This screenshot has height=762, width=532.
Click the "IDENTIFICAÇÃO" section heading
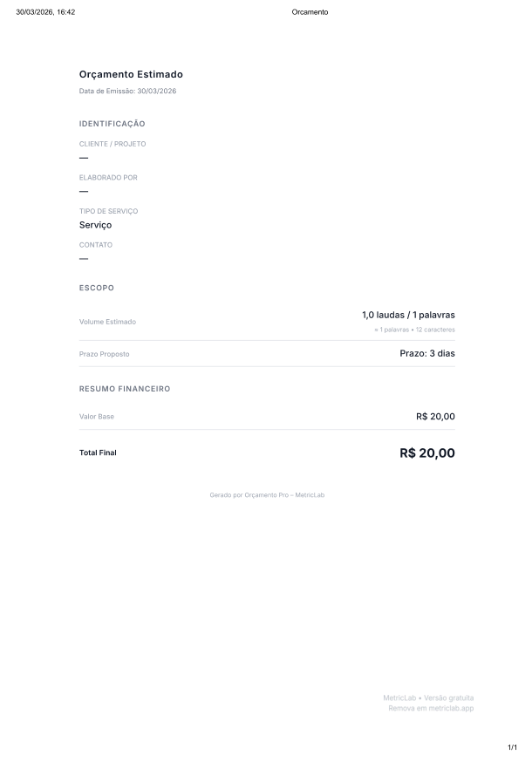112,124
